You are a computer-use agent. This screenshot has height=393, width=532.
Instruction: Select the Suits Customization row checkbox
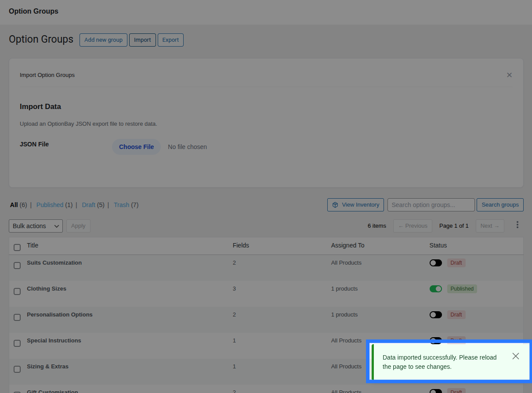17,266
